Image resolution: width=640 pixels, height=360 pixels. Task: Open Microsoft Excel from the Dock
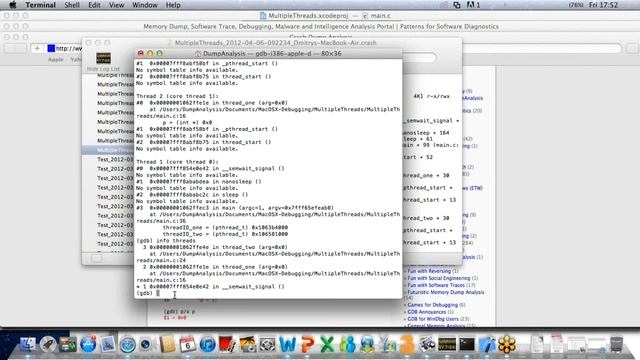pyautogui.click(x=327, y=344)
